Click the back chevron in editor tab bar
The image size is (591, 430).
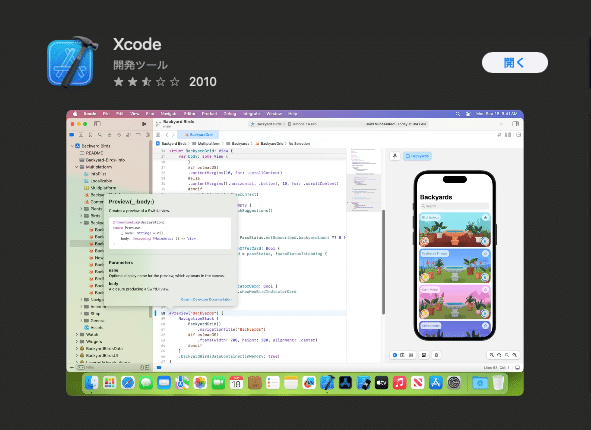pyautogui.click(x=167, y=135)
